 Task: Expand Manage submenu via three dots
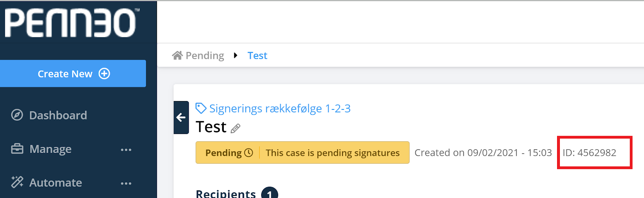[x=126, y=150]
